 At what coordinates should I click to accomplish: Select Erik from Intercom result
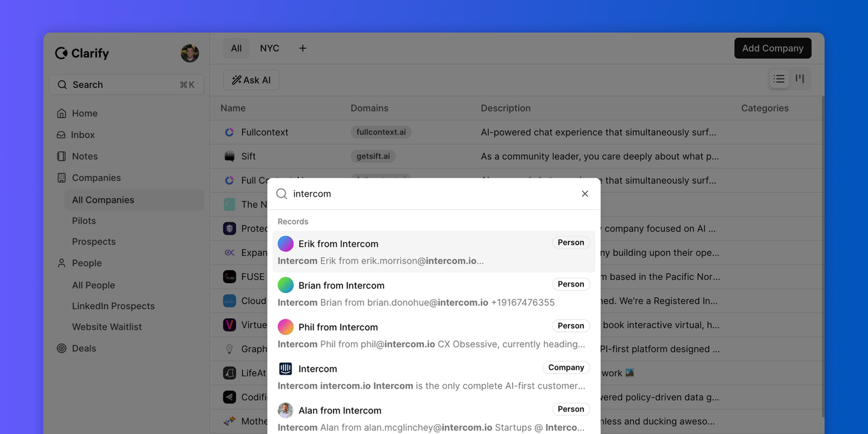434,252
